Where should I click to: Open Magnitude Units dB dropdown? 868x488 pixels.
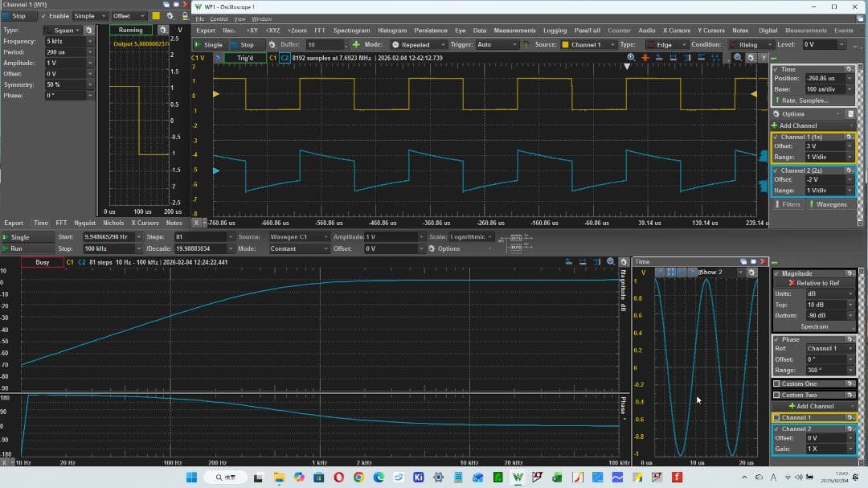pyautogui.click(x=829, y=293)
